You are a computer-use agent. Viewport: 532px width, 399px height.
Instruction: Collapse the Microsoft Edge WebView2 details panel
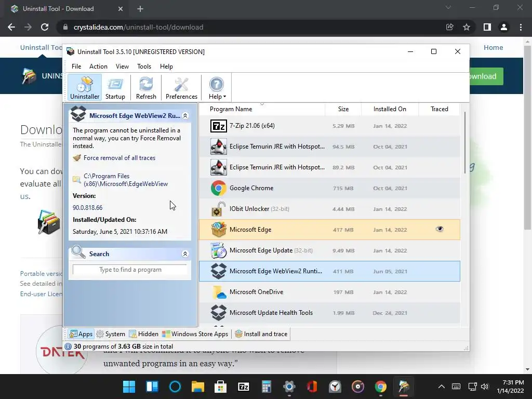pos(185,116)
